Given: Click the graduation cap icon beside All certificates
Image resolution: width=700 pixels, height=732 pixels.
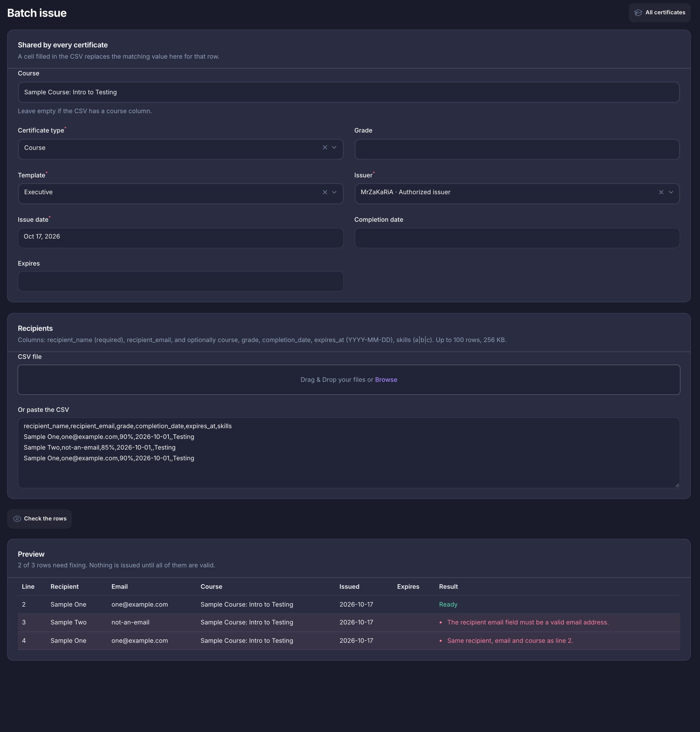Looking at the screenshot, I should click(x=638, y=13).
